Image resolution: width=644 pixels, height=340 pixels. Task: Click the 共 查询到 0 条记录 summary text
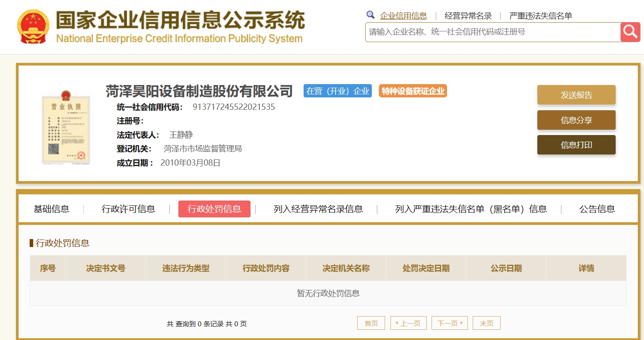(195, 324)
